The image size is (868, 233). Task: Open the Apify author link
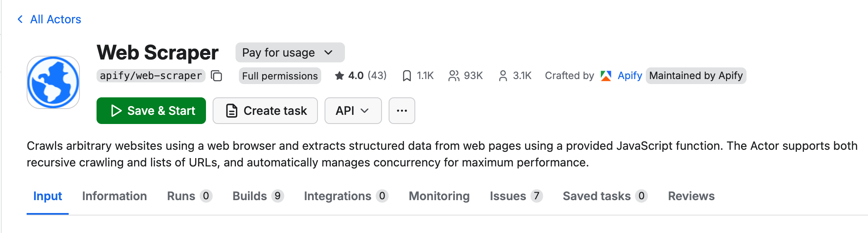coord(630,76)
